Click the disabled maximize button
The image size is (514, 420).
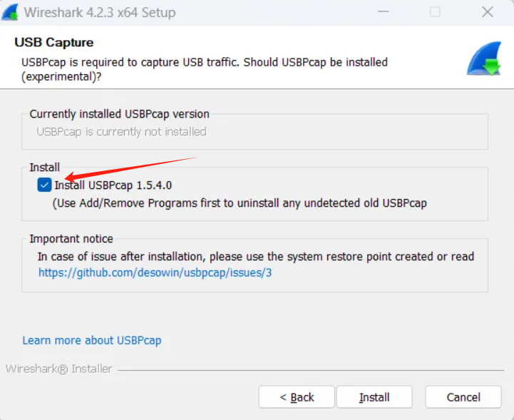(435, 12)
